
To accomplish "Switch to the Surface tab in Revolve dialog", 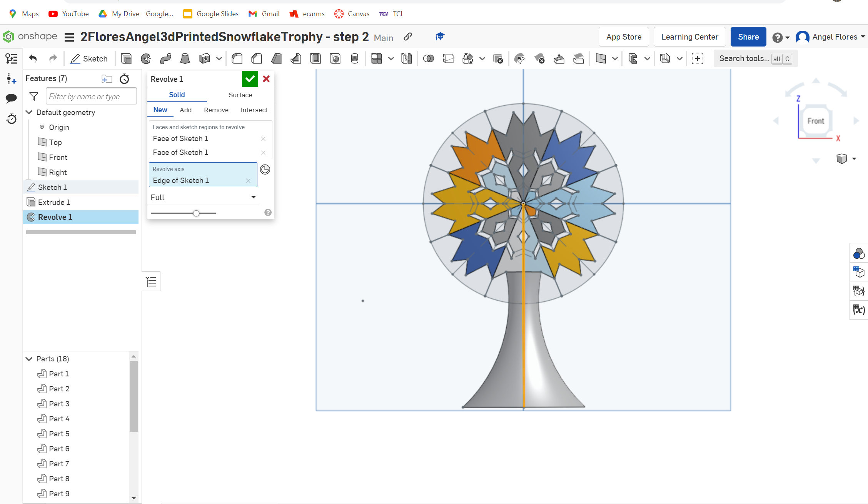I will point(240,95).
